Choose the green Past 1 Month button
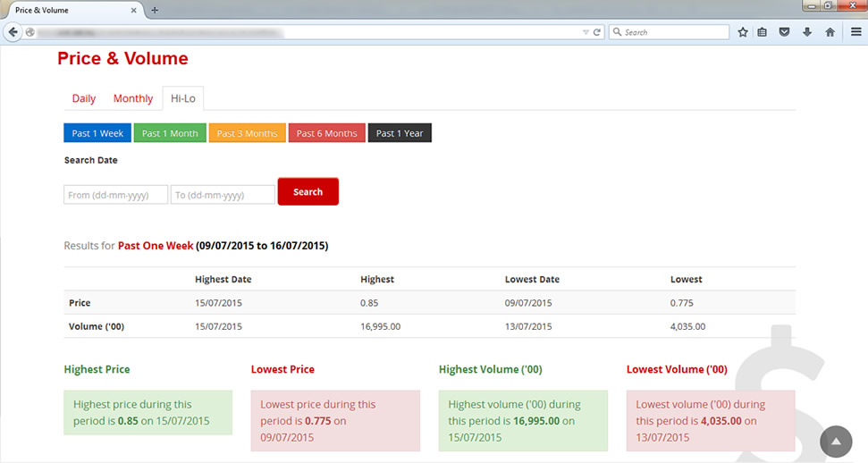The width and height of the screenshot is (868, 463). point(170,133)
